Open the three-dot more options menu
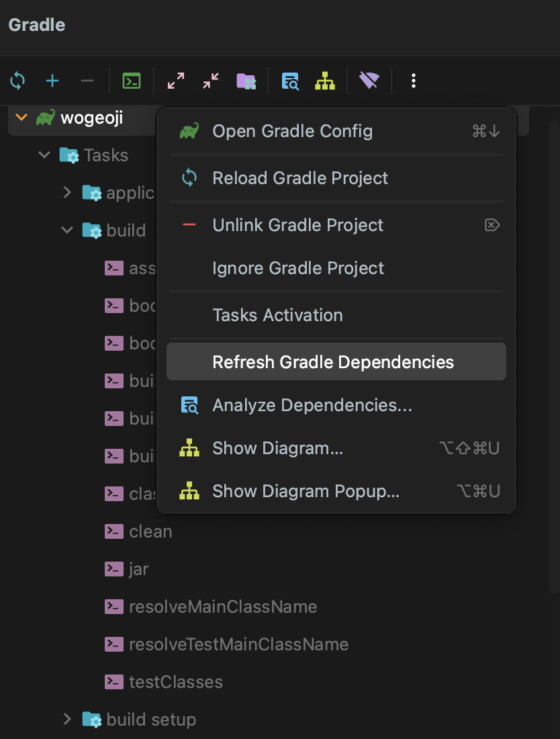560x739 pixels. [x=414, y=81]
